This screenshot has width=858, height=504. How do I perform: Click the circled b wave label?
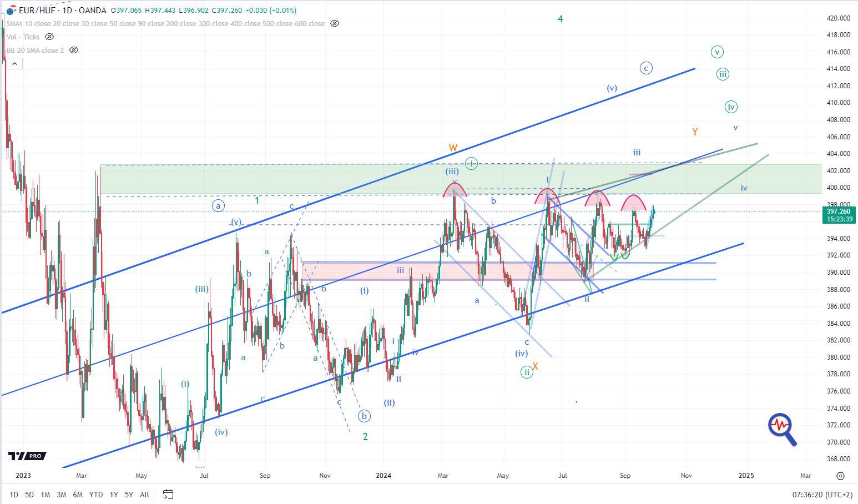(365, 416)
